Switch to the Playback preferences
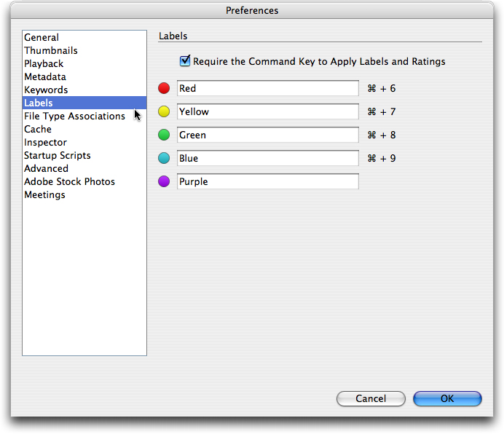 (x=44, y=64)
